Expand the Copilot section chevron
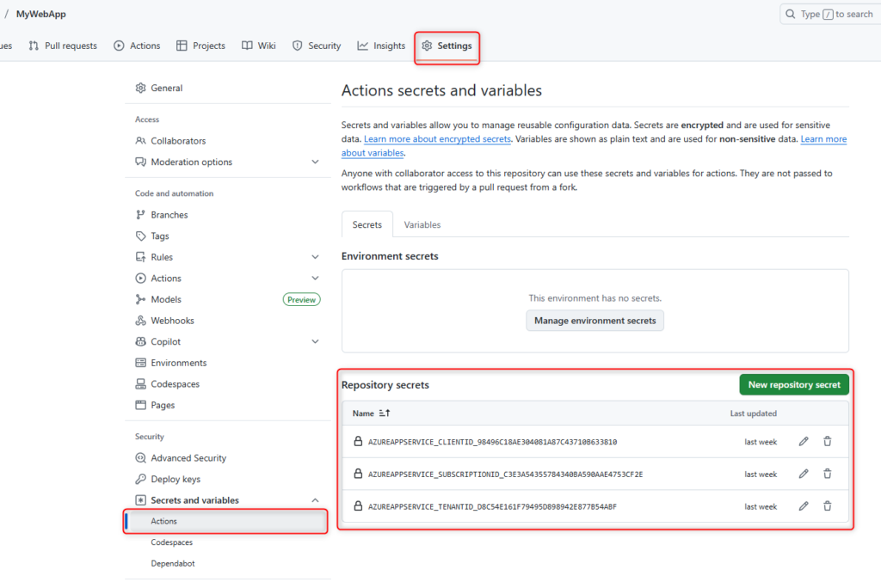 tap(315, 341)
